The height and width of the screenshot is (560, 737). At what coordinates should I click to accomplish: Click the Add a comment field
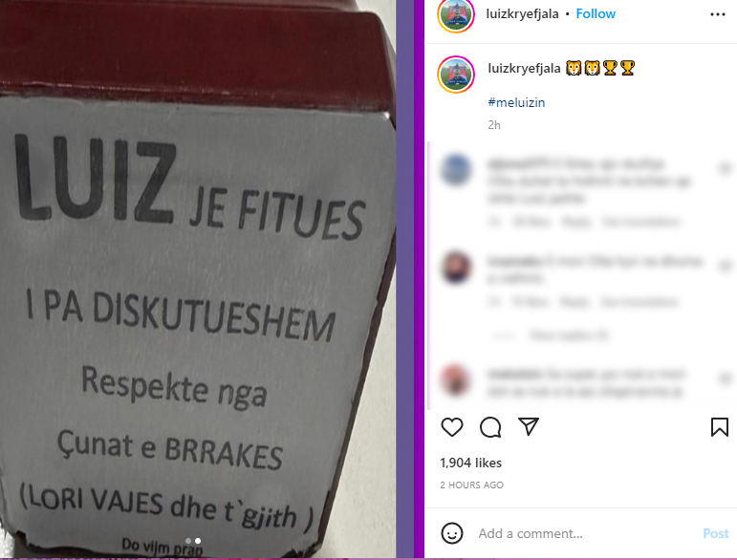[585, 533]
